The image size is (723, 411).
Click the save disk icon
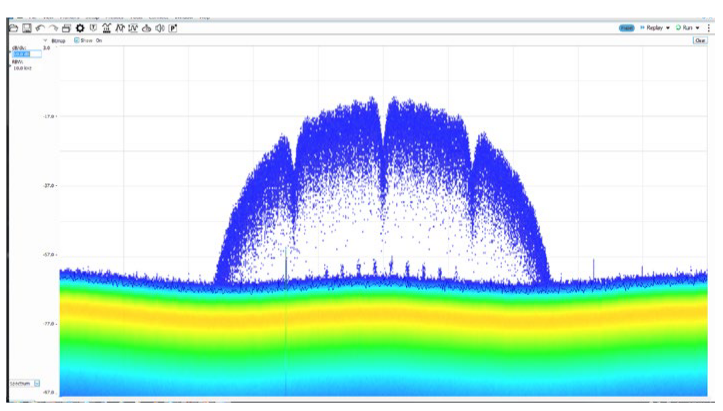27,28
